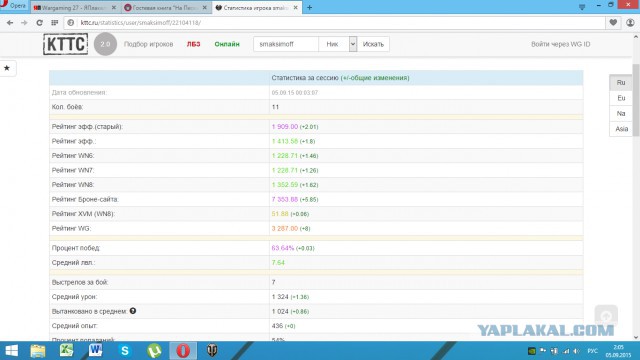Select the Ru region tab

[621, 82]
